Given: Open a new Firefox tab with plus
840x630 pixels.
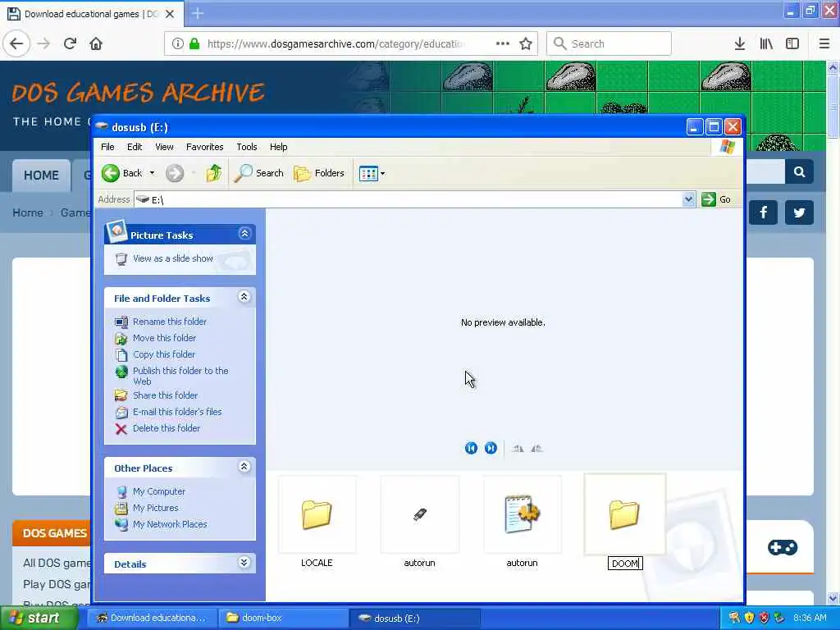Looking at the screenshot, I should [197, 13].
